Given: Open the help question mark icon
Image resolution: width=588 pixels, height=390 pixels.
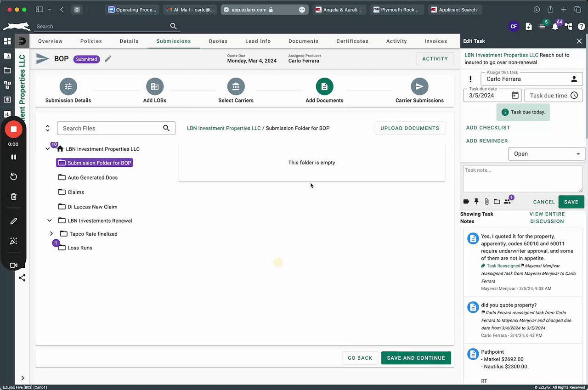Looking at the screenshot, I should [x=581, y=27].
